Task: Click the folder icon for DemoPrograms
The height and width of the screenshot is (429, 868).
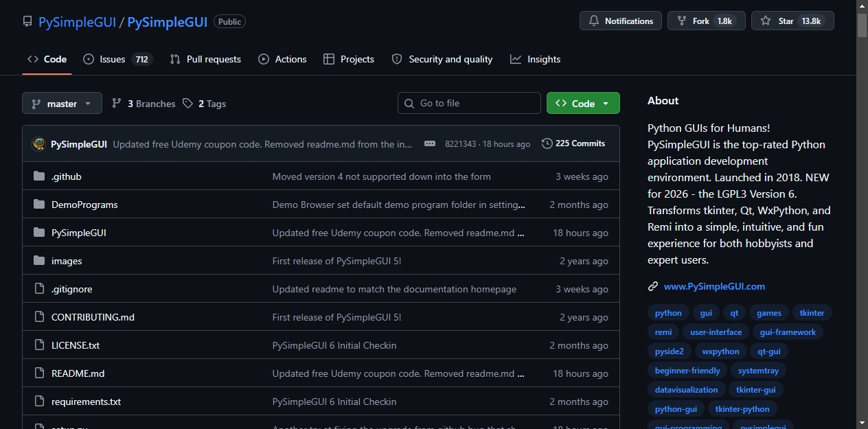Action: click(39, 205)
